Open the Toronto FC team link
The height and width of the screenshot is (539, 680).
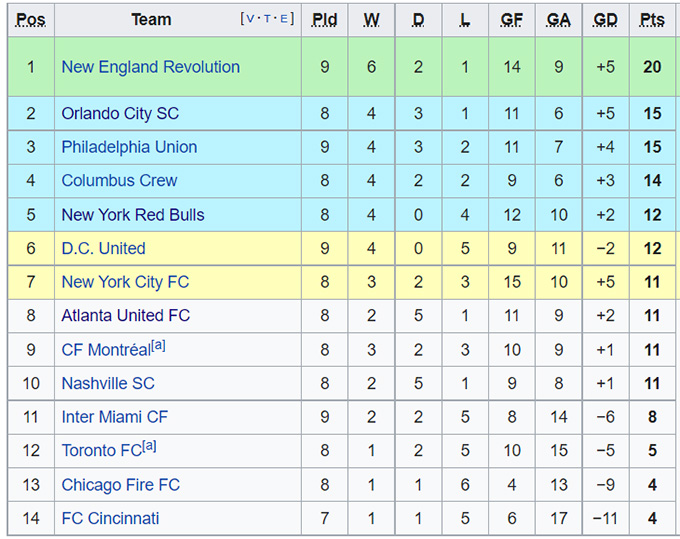(x=101, y=451)
